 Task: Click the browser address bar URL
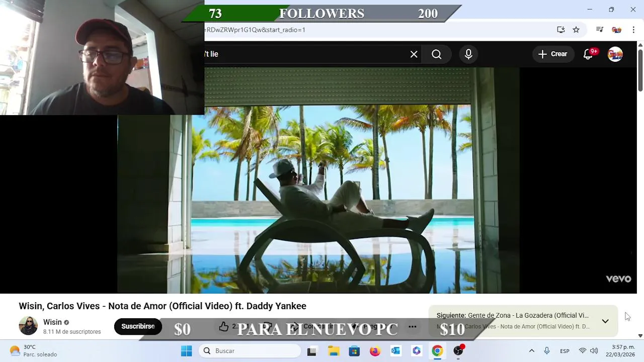pyautogui.click(x=256, y=30)
